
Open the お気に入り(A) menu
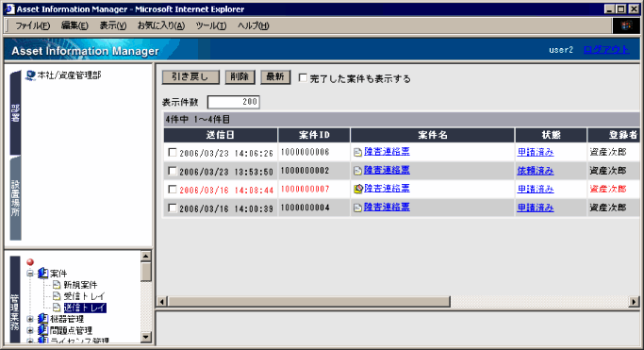(x=161, y=25)
